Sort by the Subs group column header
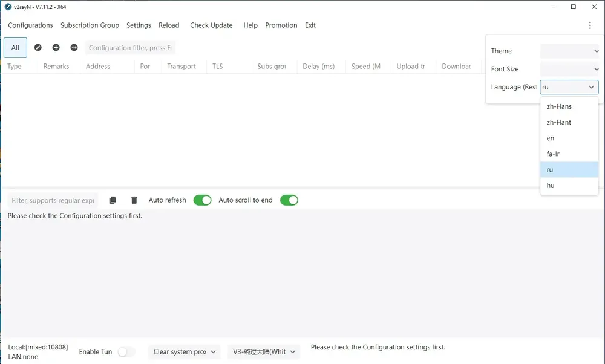605x364 pixels. click(274, 67)
